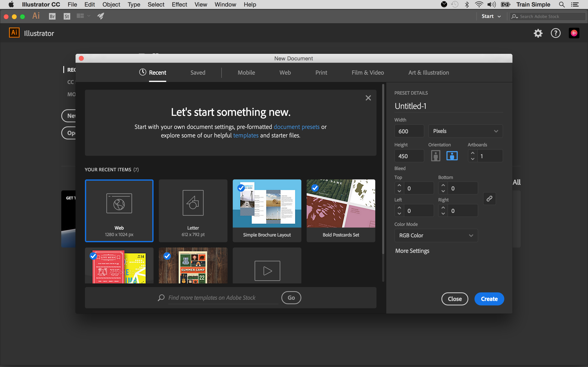Open Adobe Bridge with the Br icon

click(x=52, y=16)
